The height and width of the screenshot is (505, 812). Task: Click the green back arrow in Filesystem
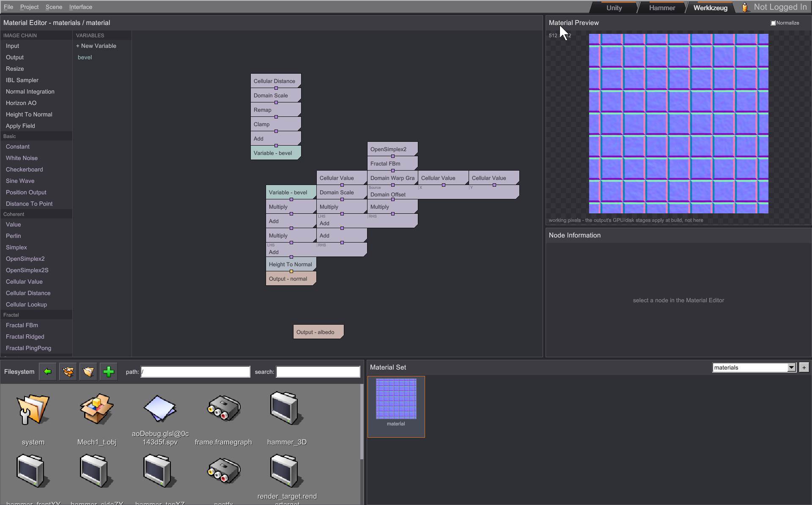coord(47,372)
